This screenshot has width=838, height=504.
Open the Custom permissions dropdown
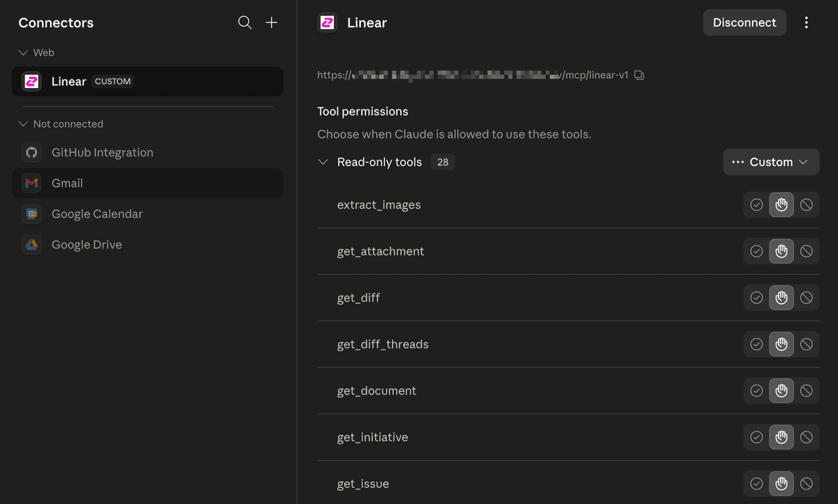click(x=771, y=162)
